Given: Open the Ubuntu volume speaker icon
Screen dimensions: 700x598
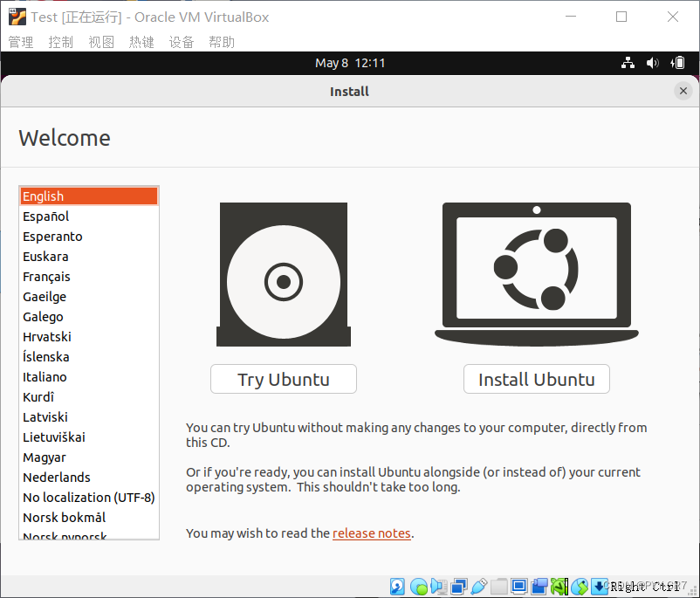Looking at the screenshot, I should [x=652, y=63].
